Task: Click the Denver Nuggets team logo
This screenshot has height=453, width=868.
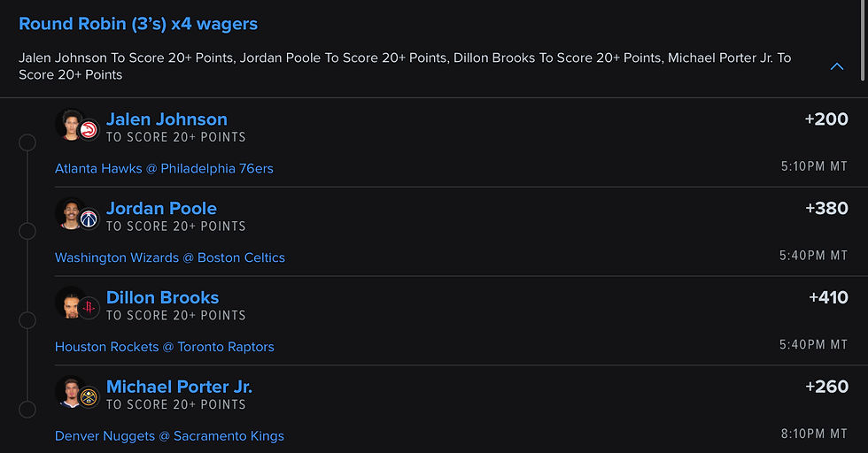Action: [89, 397]
